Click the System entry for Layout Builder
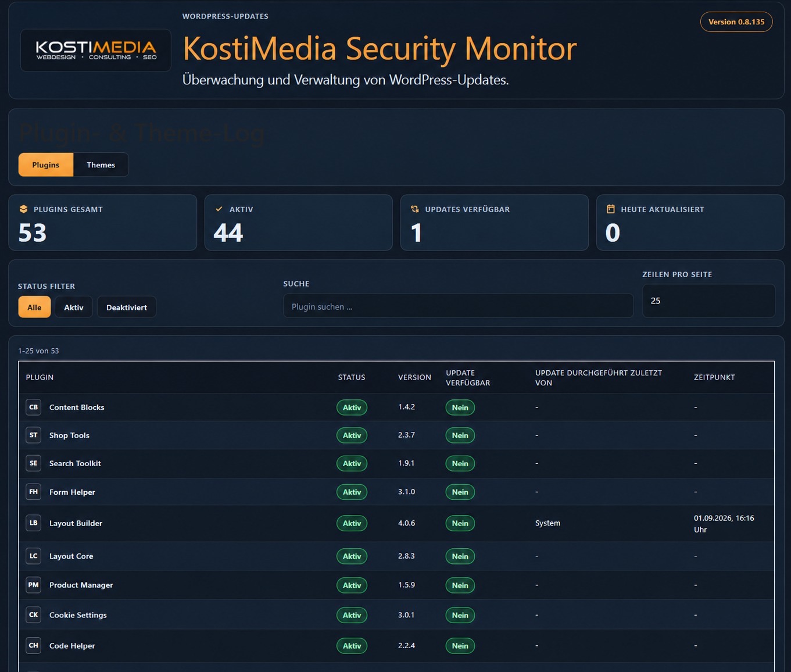This screenshot has height=672, width=791. click(548, 523)
